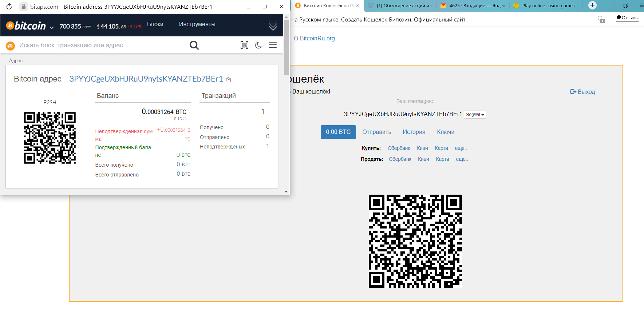This screenshot has width=644, height=314.
Task: Minimize the bitaps window
Action: coord(249,7)
